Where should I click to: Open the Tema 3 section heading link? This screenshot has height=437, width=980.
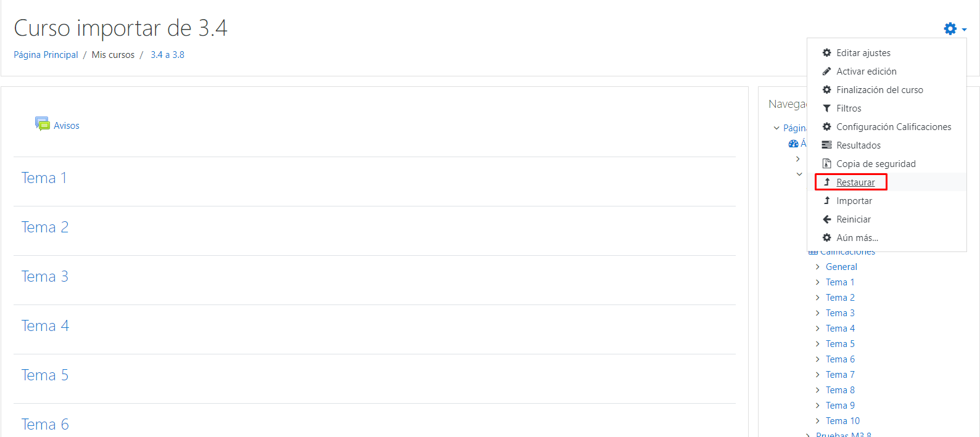coord(45,277)
